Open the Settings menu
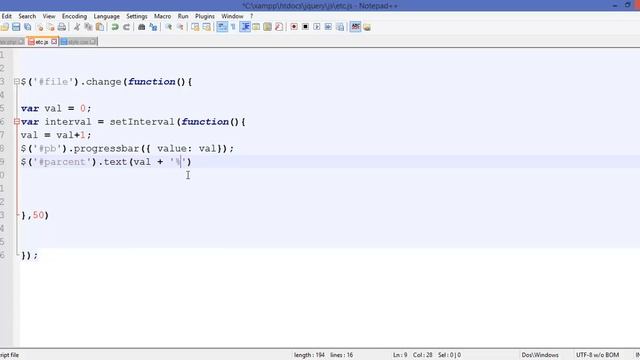This screenshot has height=360, width=640. click(x=137, y=16)
